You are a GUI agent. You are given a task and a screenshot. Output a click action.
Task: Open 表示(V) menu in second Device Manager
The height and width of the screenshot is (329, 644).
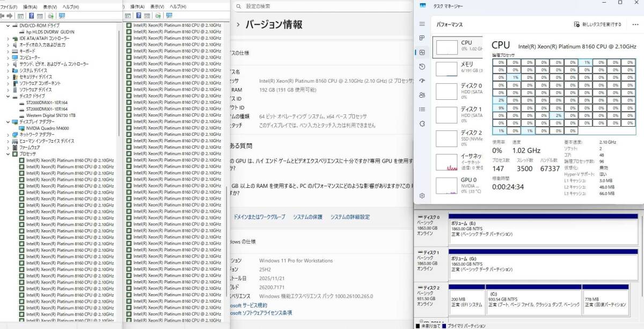(x=157, y=6)
